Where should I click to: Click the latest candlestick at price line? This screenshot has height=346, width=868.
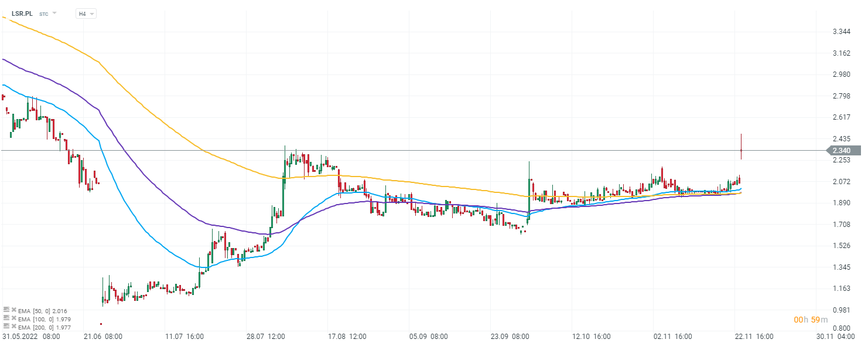741,151
